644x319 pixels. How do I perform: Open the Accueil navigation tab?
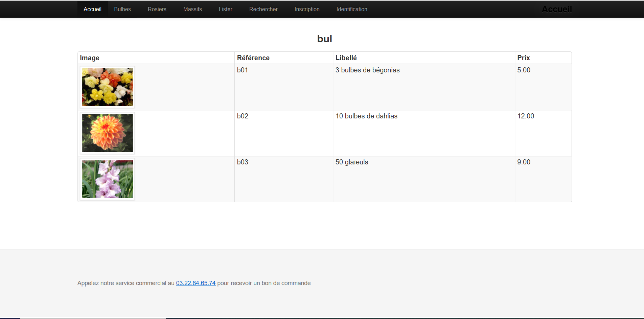pyautogui.click(x=92, y=9)
